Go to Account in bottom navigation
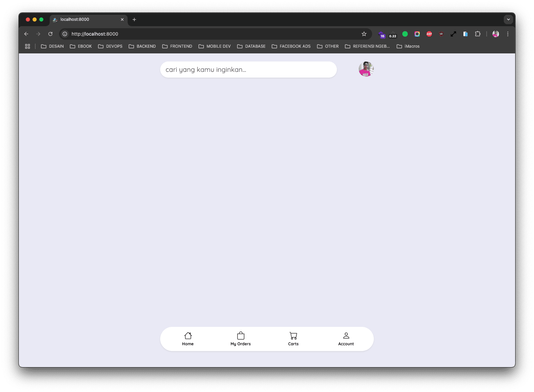The height and width of the screenshot is (392, 534). pos(346,339)
